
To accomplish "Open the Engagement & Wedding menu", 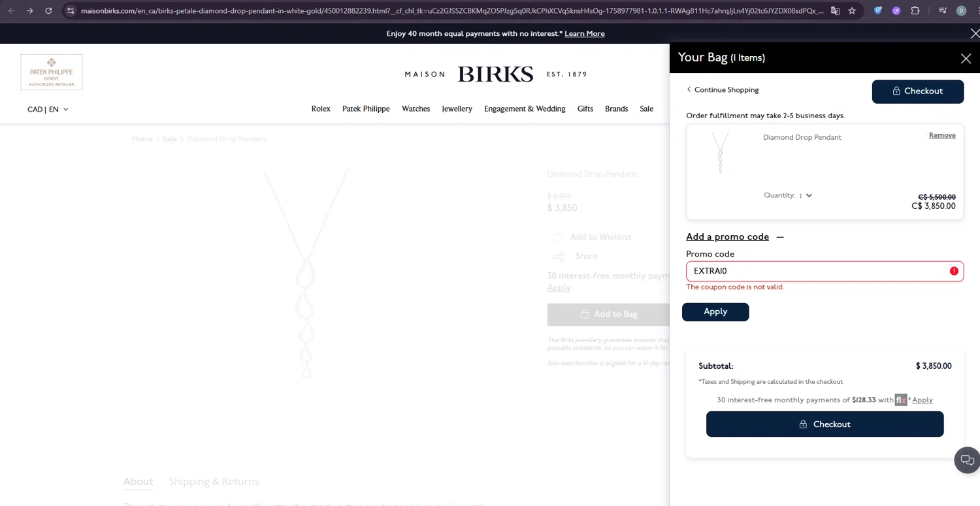I will pos(525,109).
